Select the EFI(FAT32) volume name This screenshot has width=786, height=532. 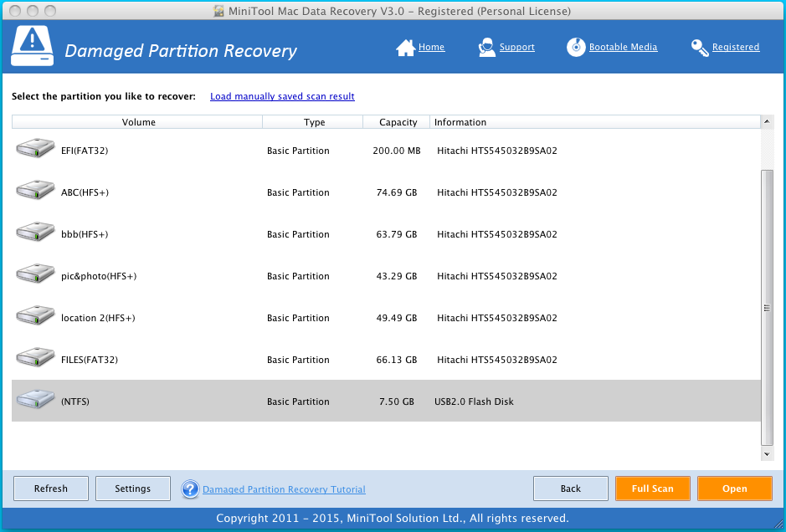85,151
